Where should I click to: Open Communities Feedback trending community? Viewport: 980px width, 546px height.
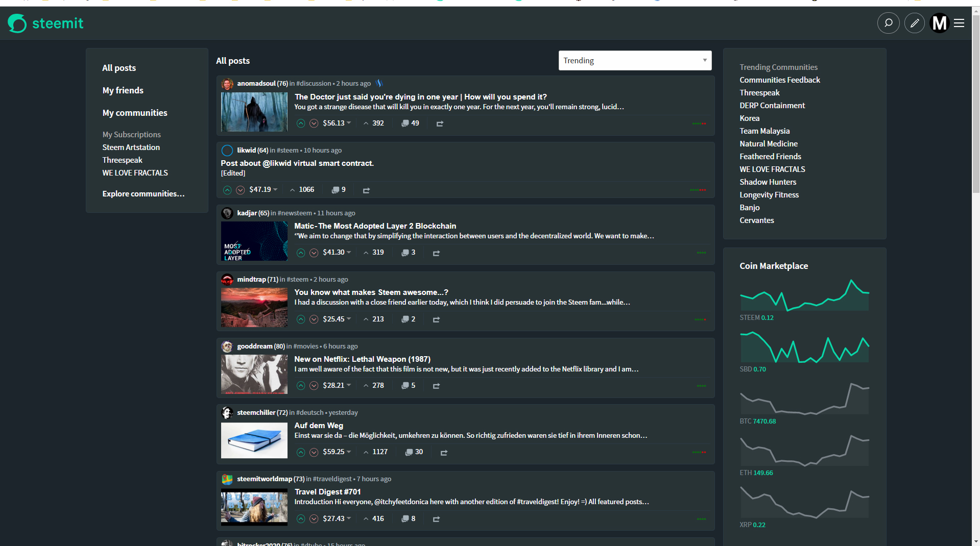click(780, 80)
